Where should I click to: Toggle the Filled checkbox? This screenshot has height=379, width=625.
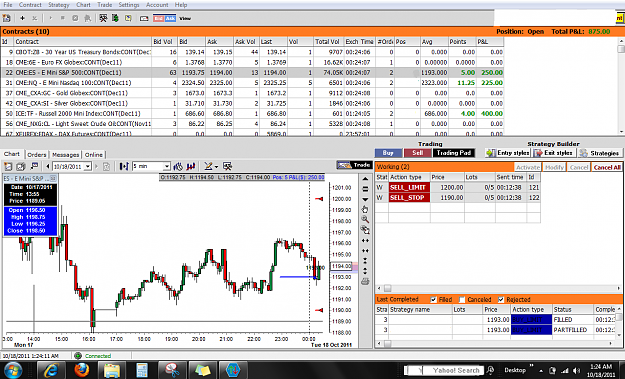tap(434, 299)
